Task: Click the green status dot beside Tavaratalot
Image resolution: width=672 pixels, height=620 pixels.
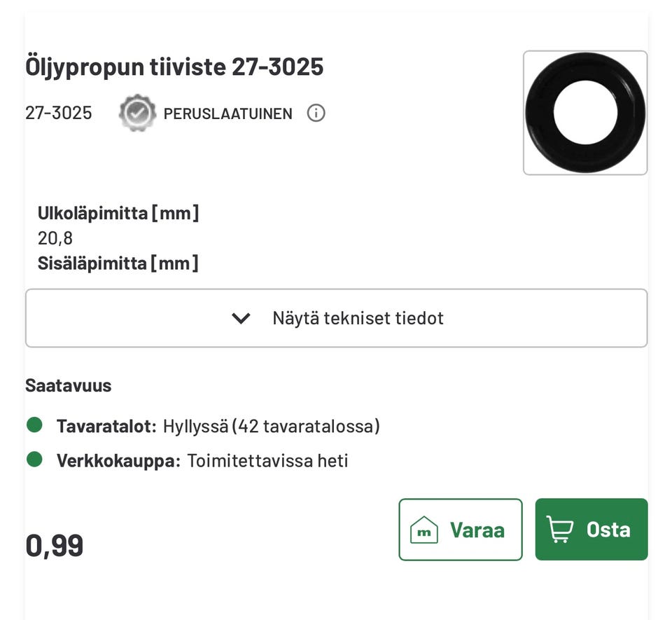Action: click(34, 425)
